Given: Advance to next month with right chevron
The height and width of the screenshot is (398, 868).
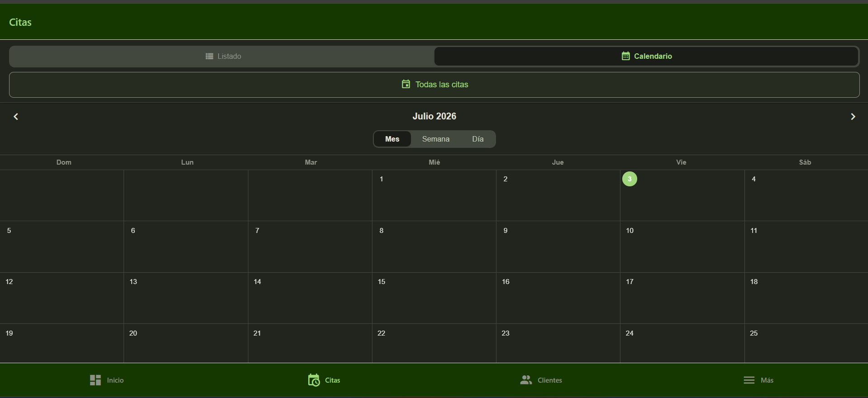Looking at the screenshot, I should coord(853,117).
